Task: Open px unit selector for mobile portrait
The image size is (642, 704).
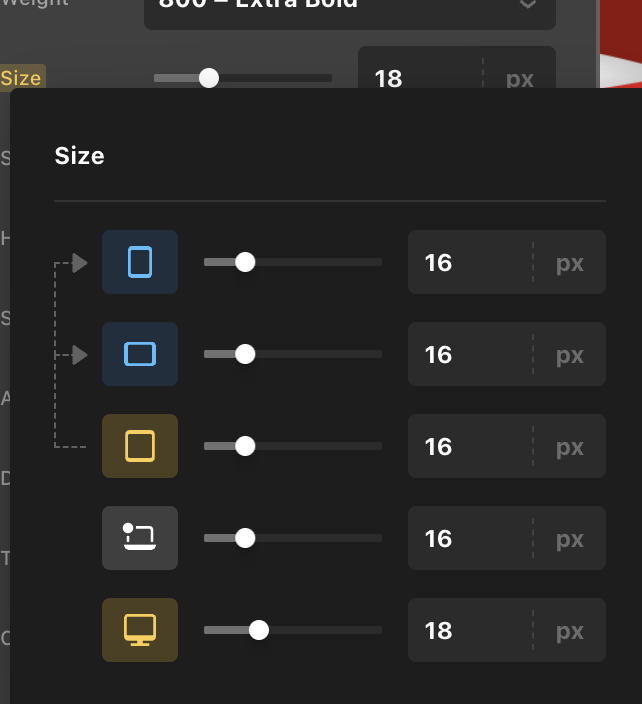Action: coord(570,262)
